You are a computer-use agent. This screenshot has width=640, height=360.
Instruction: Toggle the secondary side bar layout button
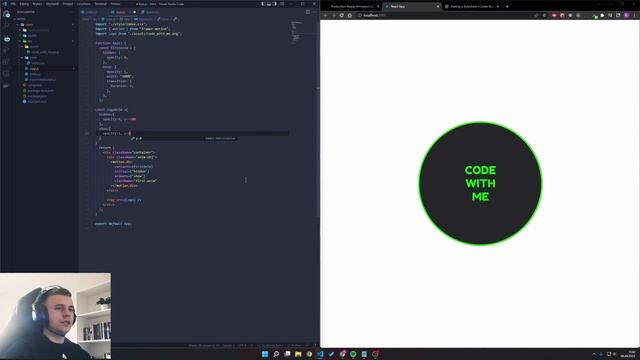click(275, 4)
